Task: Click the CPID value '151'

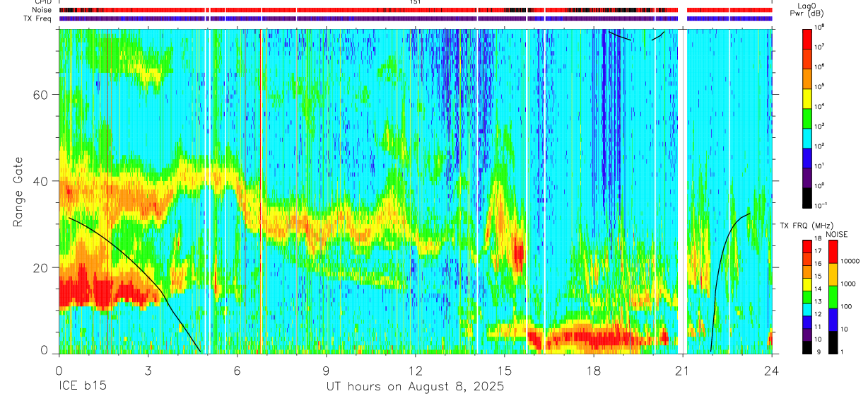Action: [x=416, y=2]
